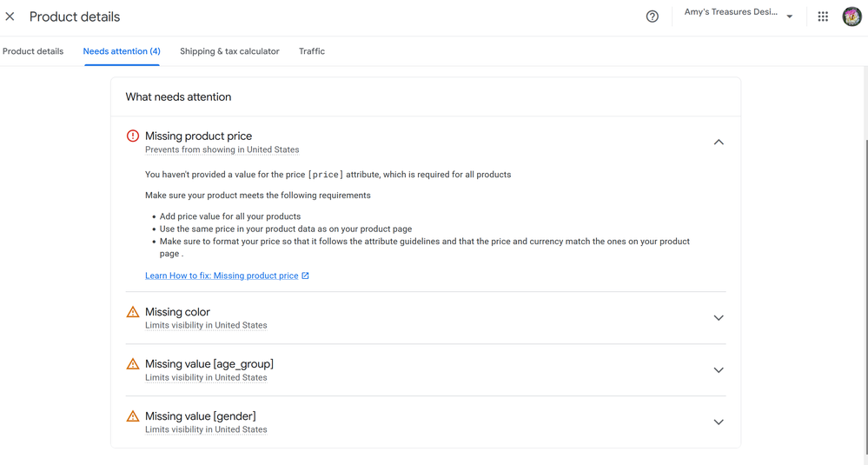Close the Product details page
The height and width of the screenshot is (465, 868).
10,17
